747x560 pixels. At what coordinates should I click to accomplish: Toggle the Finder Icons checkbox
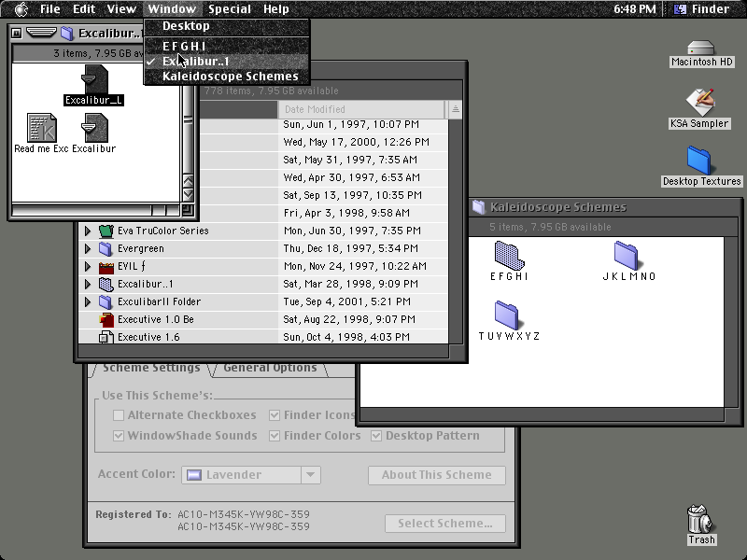pyautogui.click(x=275, y=415)
